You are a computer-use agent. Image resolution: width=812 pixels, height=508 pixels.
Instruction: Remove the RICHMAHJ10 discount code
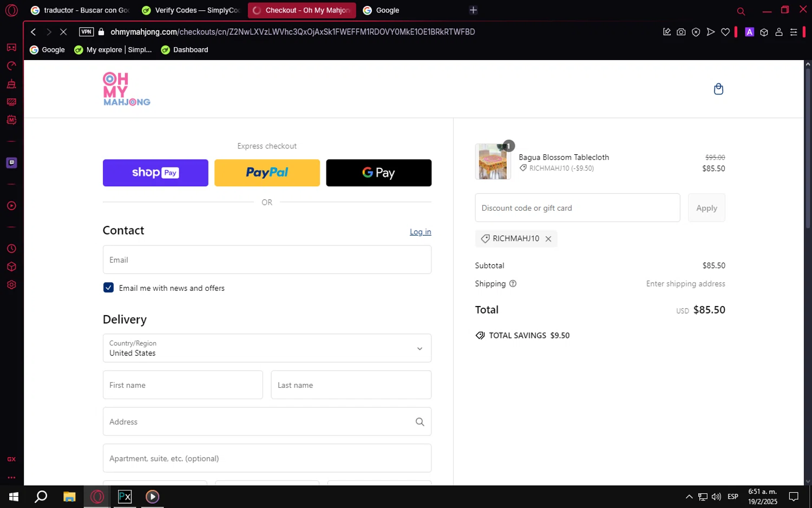coord(548,239)
